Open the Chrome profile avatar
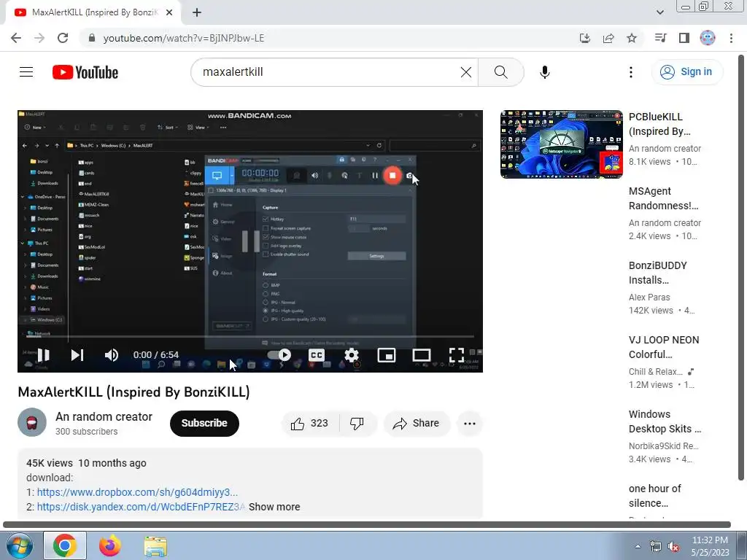 (708, 38)
